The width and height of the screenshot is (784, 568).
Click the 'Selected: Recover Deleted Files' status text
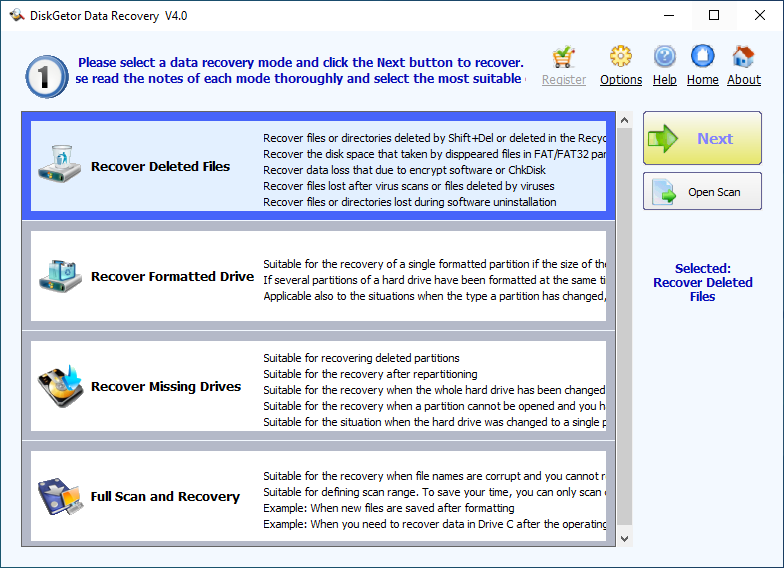(x=702, y=282)
